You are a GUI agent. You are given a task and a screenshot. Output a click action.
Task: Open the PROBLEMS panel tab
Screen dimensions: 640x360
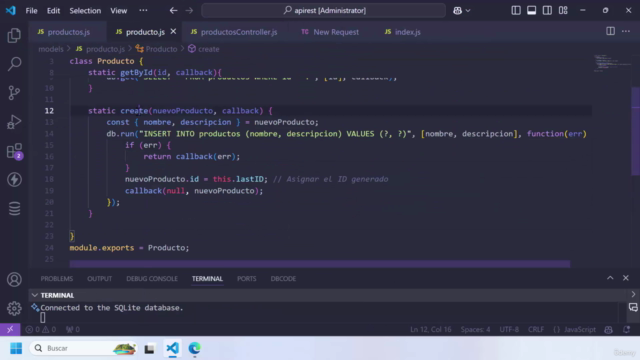click(x=57, y=279)
